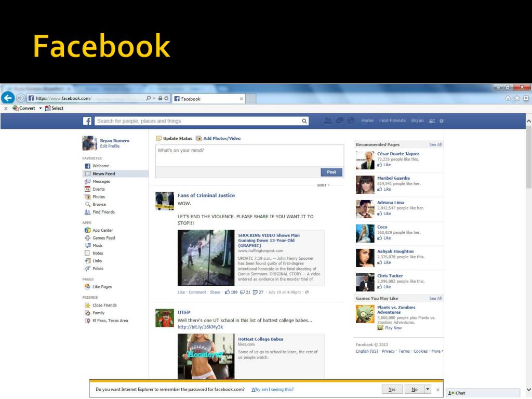Screen dimensions: 532x399
Task: Open Close Friends list in the sidebar
Action: (x=100, y=305)
